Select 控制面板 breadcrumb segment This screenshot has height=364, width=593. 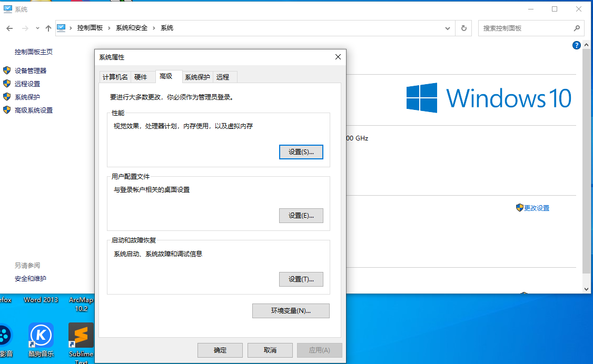point(90,28)
